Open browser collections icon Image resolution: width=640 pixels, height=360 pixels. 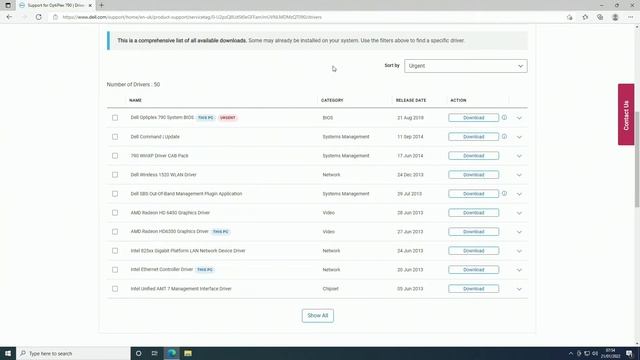click(x=600, y=17)
